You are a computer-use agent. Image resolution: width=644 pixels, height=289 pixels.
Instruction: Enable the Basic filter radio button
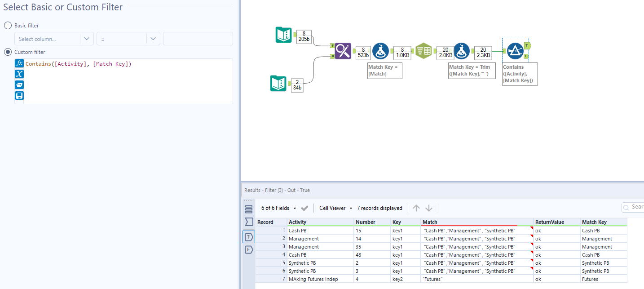tap(8, 25)
